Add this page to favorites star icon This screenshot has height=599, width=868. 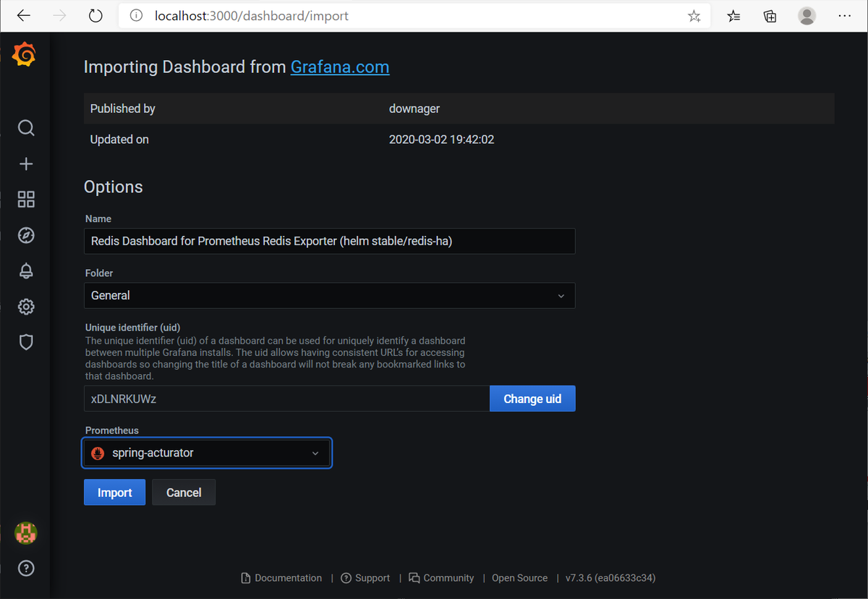point(694,16)
